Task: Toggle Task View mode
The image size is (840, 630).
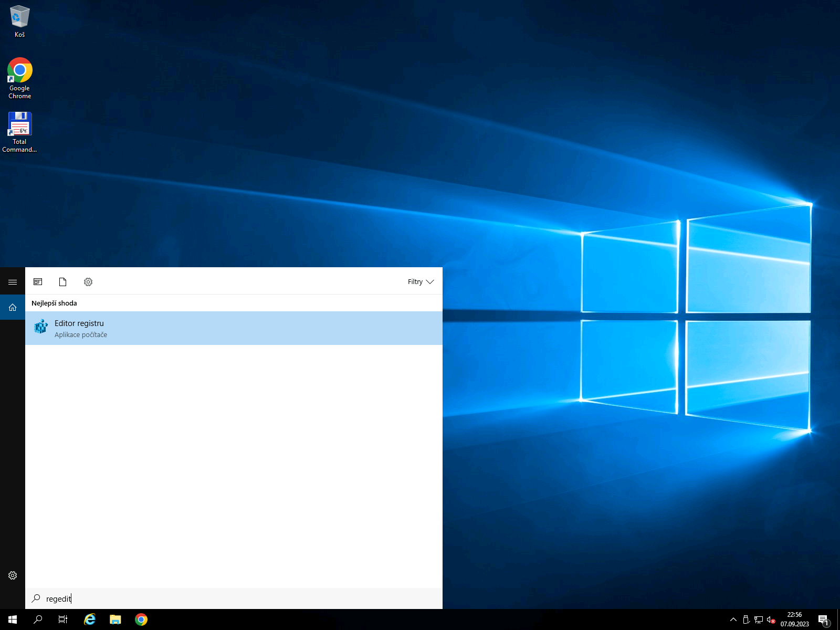Action: 62,619
